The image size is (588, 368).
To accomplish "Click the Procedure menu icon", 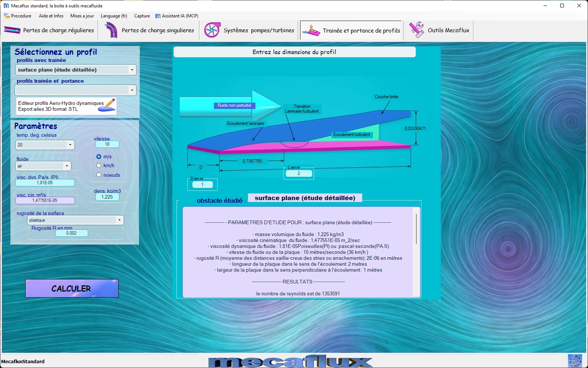I will 7,16.
